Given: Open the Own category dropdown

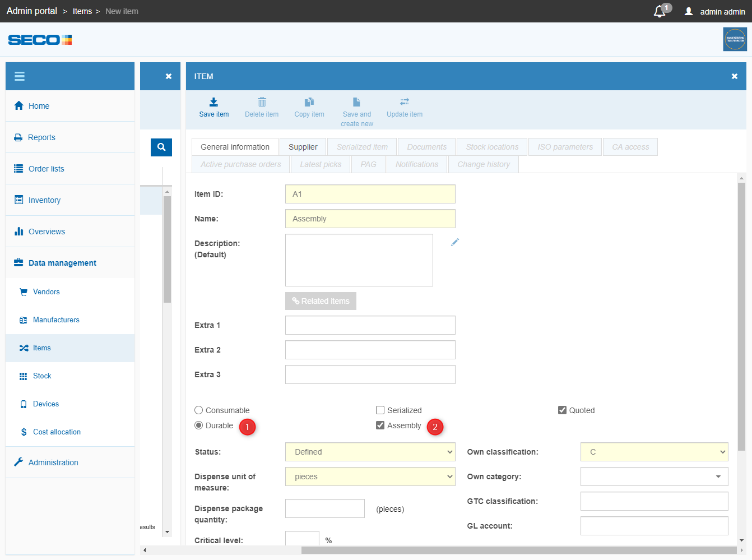Looking at the screenshot, I should [654, 476].
